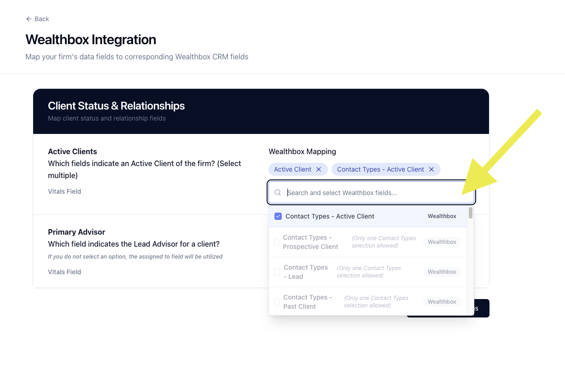Choose the Contact Types - Lead option text
The height and width of the screenshot is (392, 565).
tap(306, 272)
